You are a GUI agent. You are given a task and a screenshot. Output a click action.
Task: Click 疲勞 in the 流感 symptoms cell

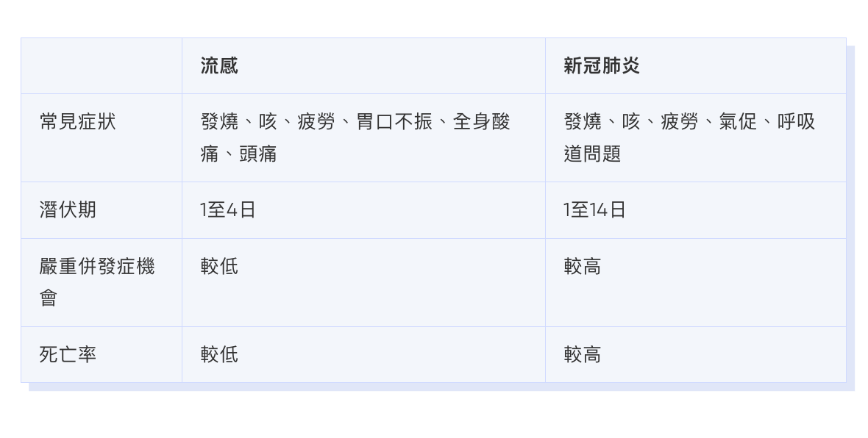coord(316,122)
